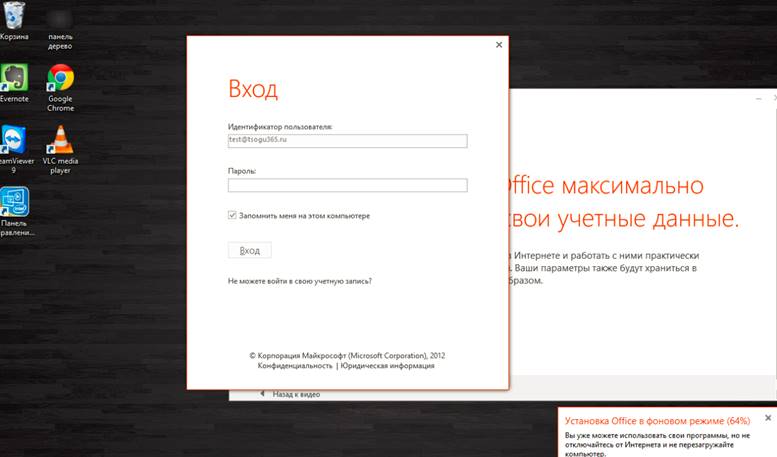Viewport: 777px width, 457px height.
Task: Select the 'панель дерево' desktop icon
Action: pos(60,31)
